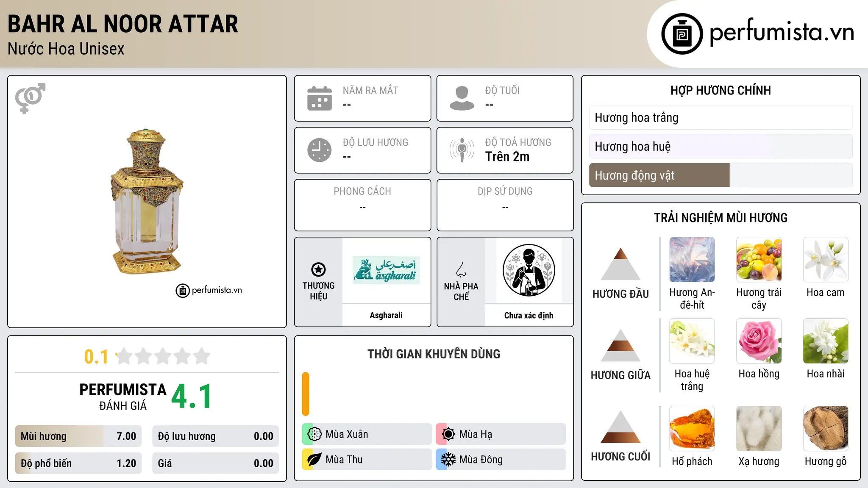Click the clock icon beside Độ lưu hương

pyautogui.click(x=320, y=150)
